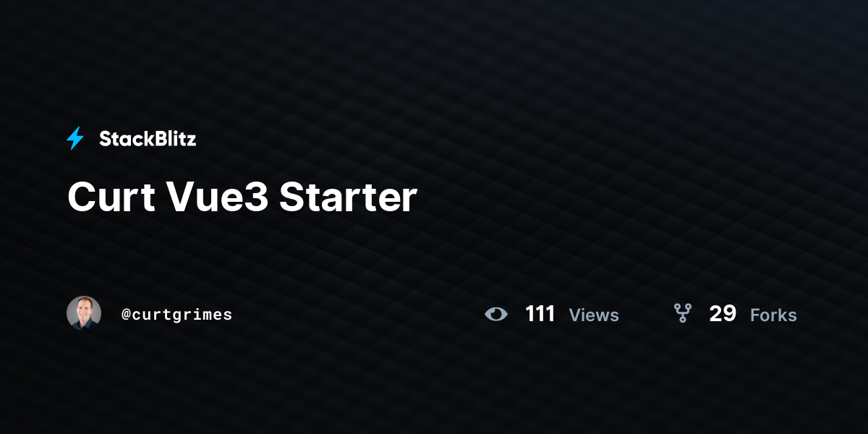The height and width of the screenshot is (434, 868).
Task: Click the Views label
Action: (594, 315)
